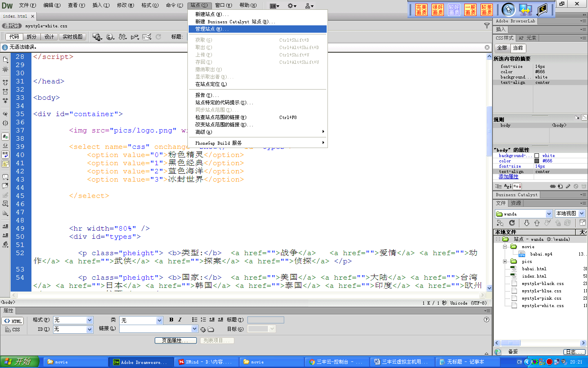The width and height of the screenshot is (588, 368).
Task: Click the refresh design view icon
Action: (x=158, y=37)
